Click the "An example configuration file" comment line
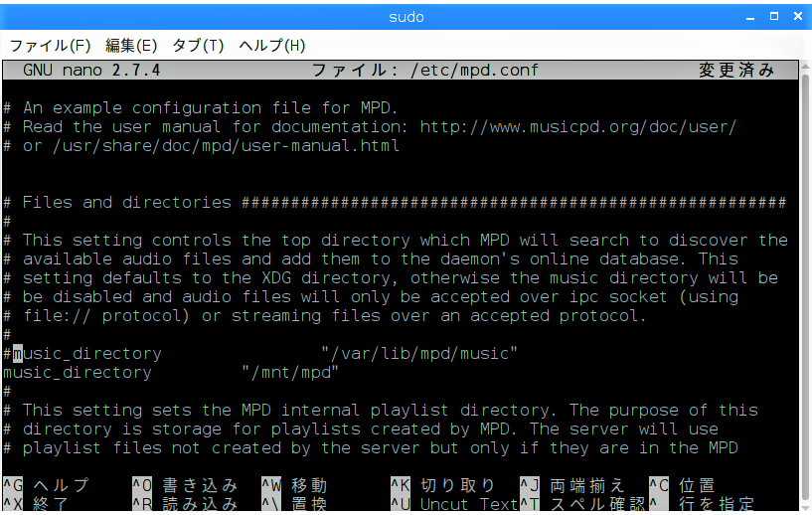Viewport: 812px width, 515px height. [201, 107]
